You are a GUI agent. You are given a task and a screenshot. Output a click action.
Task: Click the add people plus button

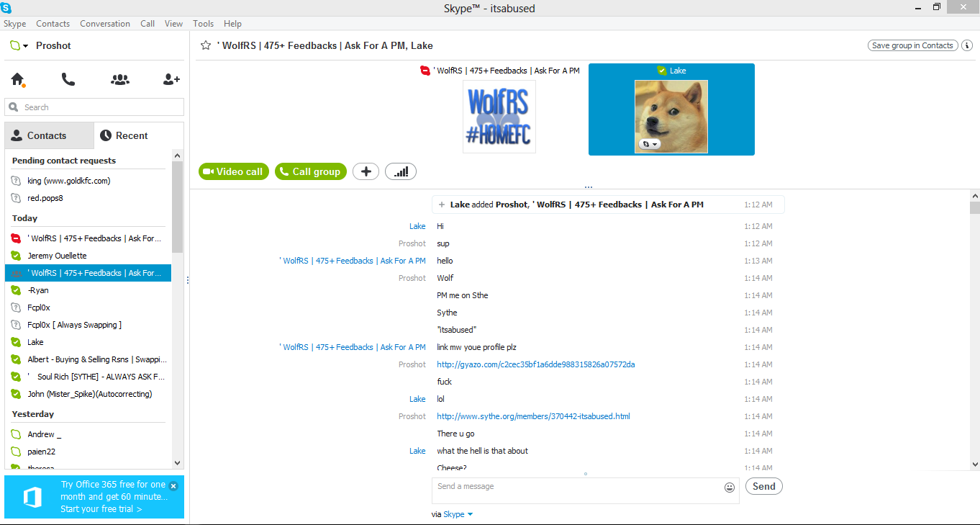click(366, 171)
